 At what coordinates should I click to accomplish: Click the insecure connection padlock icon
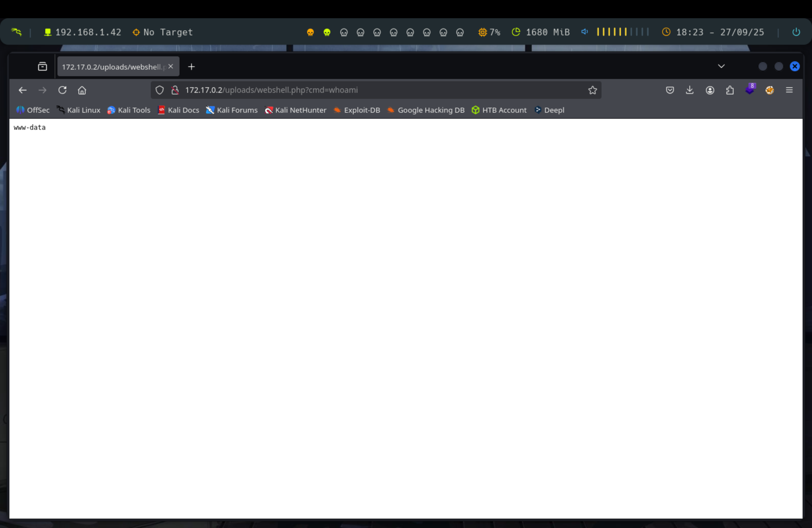[x=175, y=90]
